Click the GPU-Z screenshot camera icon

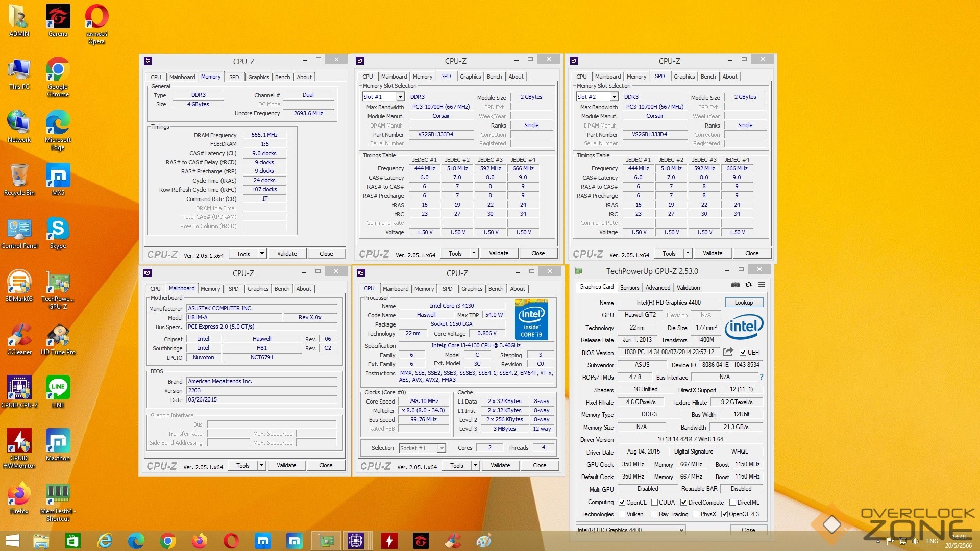[735, 285]
